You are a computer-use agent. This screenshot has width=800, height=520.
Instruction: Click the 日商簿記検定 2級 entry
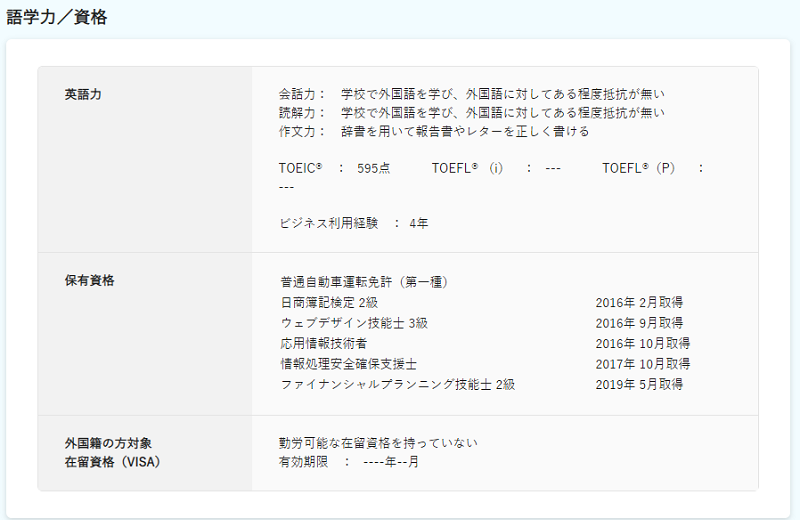(x=329, y=302)
